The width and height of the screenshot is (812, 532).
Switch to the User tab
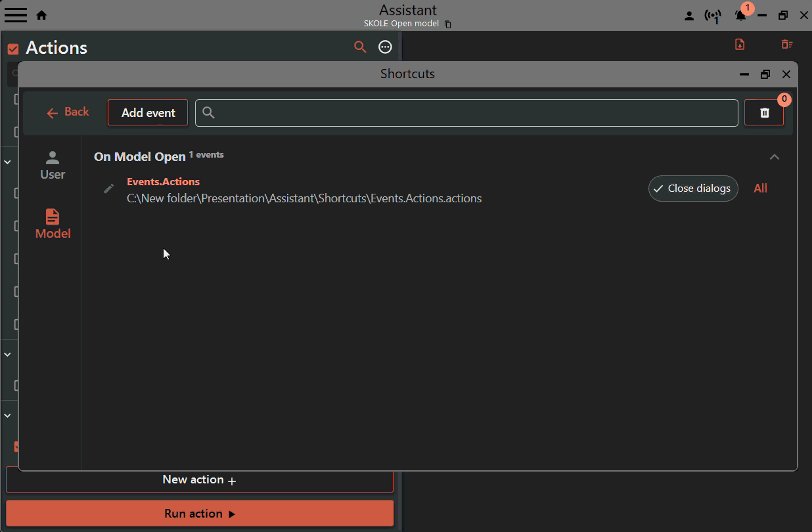point(53,166)
